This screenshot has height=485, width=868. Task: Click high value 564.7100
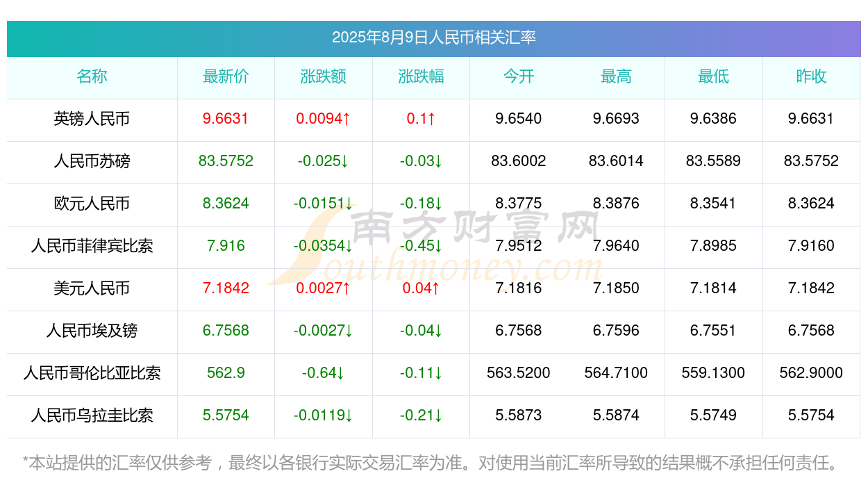(616, 373)
